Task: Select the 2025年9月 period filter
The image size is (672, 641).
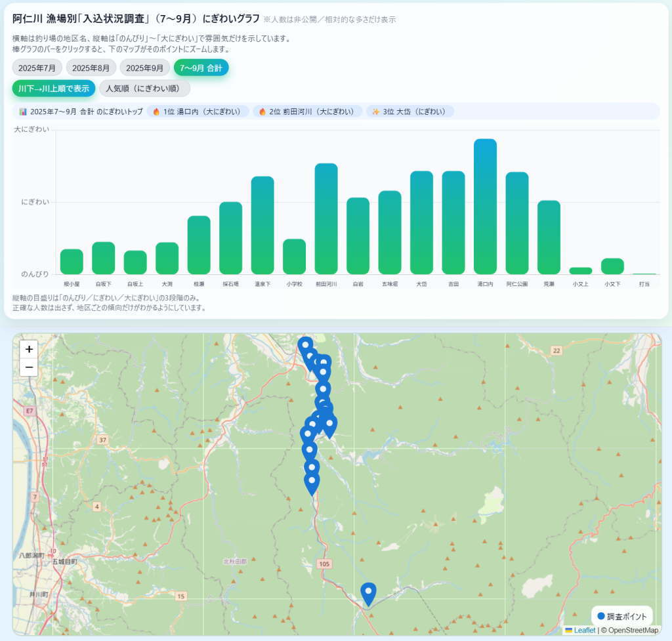Action: 145,68
